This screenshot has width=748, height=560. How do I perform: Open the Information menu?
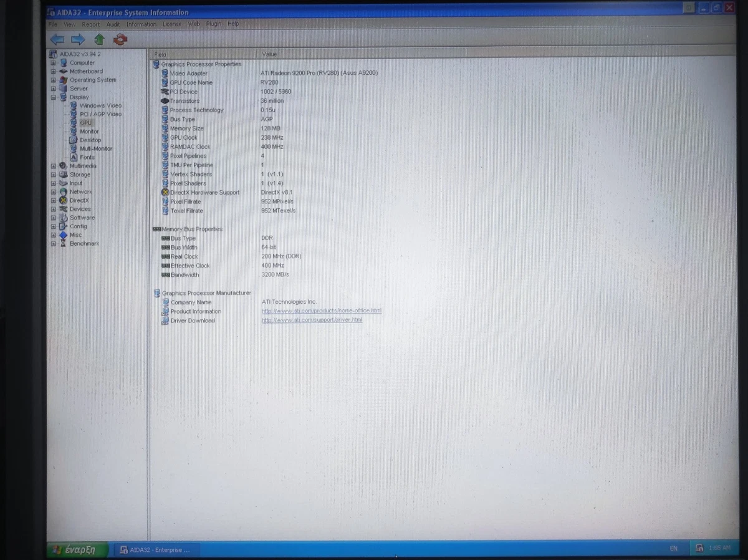coord(141,24)
